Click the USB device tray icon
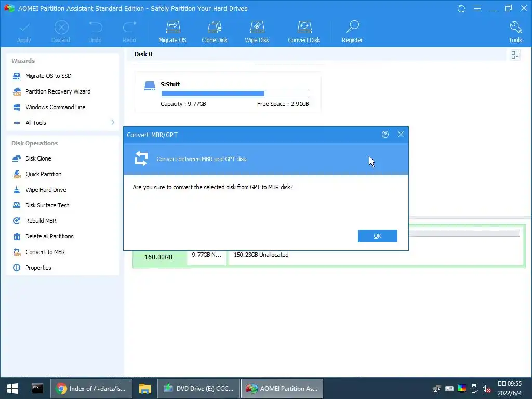This screenshot has height=399, width=532. tap(474, 389)
